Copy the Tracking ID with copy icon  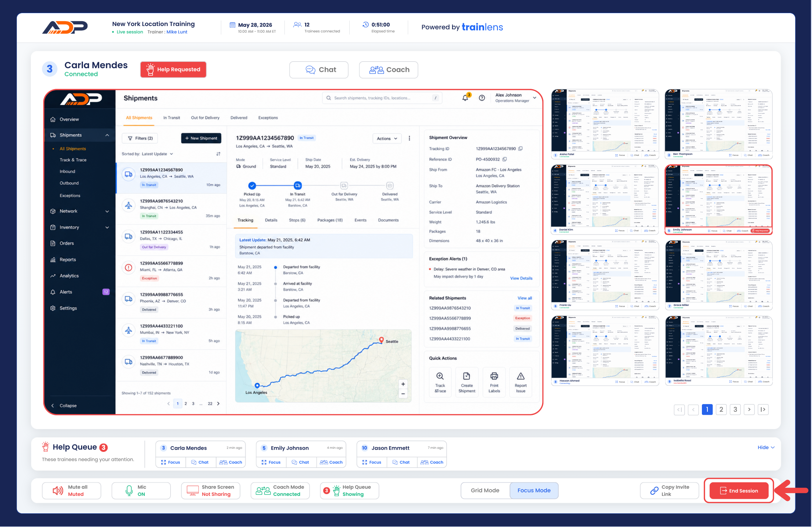(520, 149)
